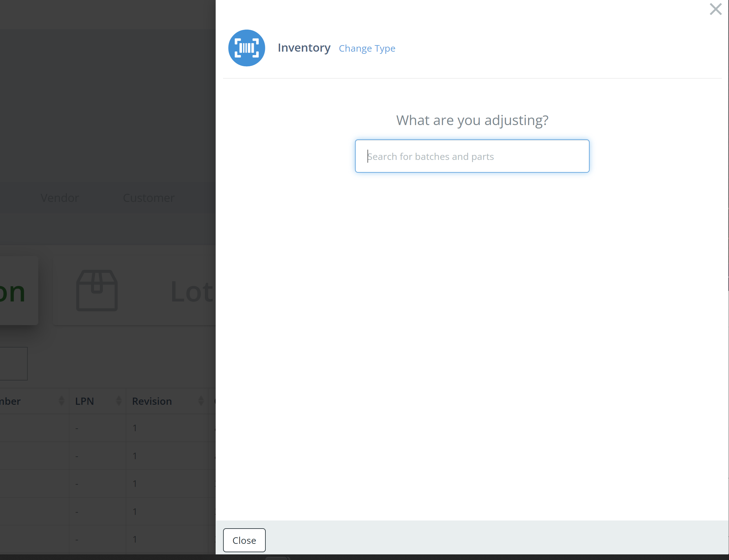Toggle the Revision column sort arrows

(x=201, y=401)
